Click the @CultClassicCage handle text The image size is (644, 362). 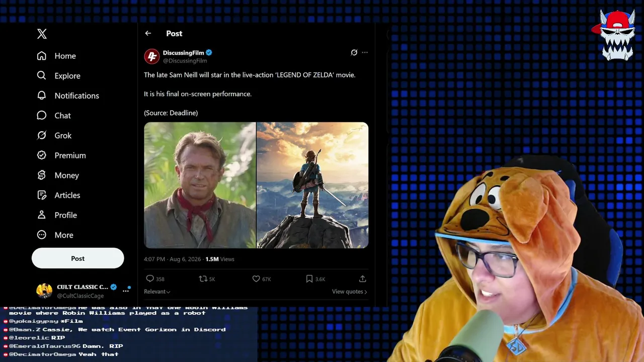click(80, 296)
